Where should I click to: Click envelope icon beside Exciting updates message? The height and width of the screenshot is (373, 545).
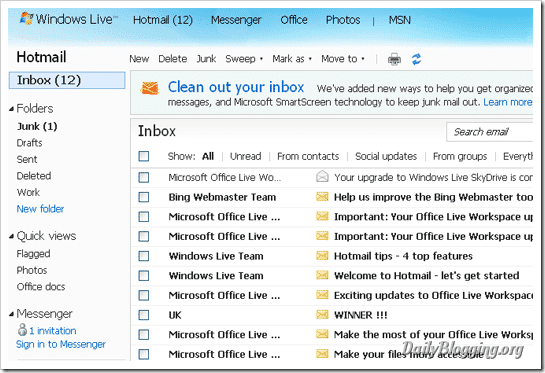[x=322, y=295]
